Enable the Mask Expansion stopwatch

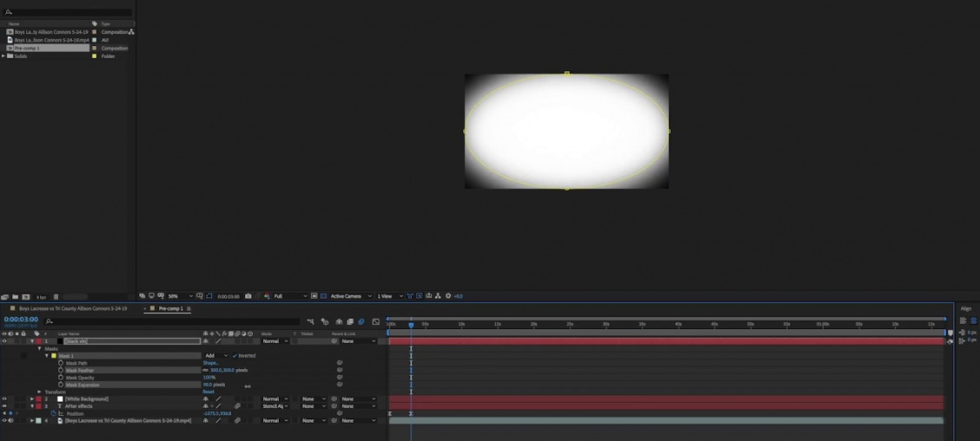coord(61,385)
